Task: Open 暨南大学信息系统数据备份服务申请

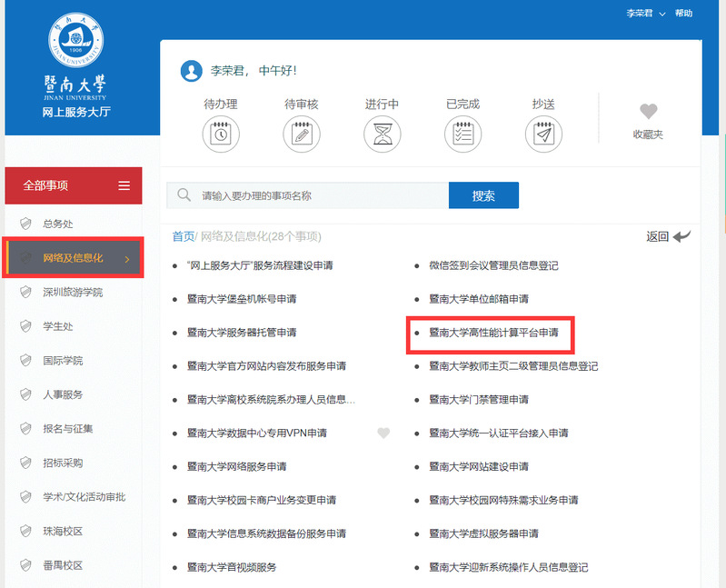Action: (266, 533)
